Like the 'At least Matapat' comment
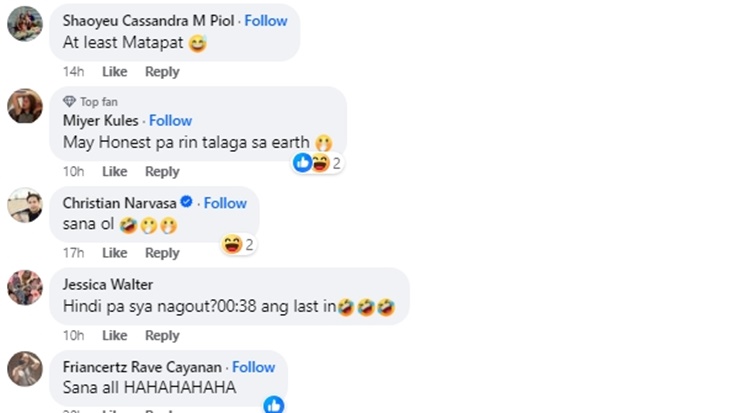Image resolution: width=750 pixels, height=413 pixels. [x=115, y=72]
